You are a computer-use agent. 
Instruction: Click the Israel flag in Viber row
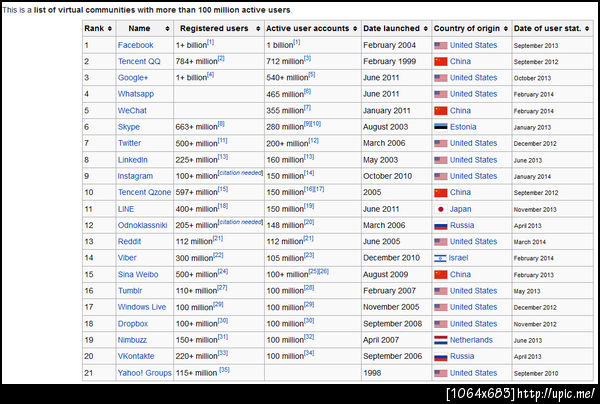[440, 258]
